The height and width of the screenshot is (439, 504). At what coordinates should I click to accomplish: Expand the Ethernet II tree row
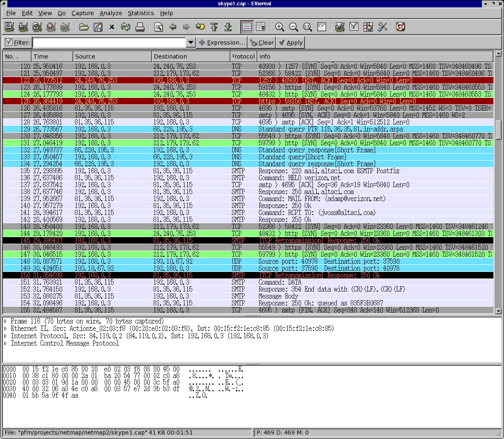[x=6, y=329]
